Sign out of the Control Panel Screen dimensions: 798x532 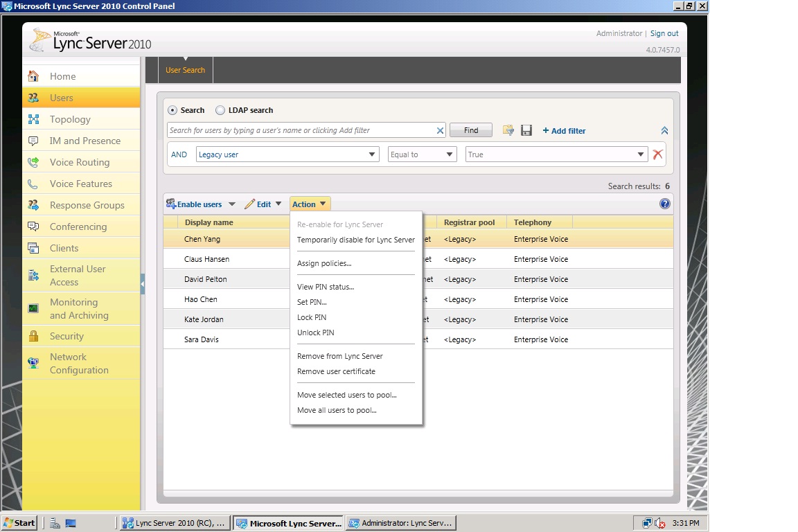[664, 33]
